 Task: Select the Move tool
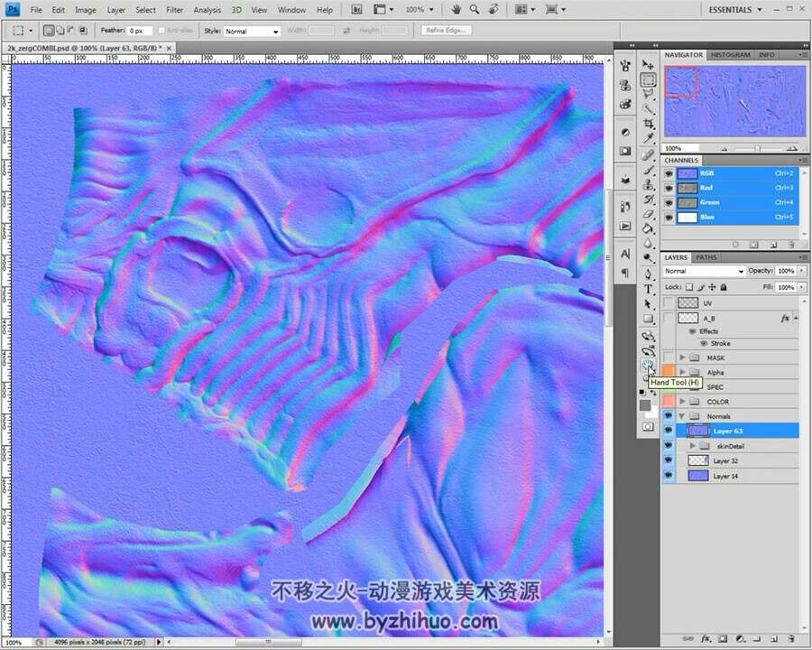[648, 64]
